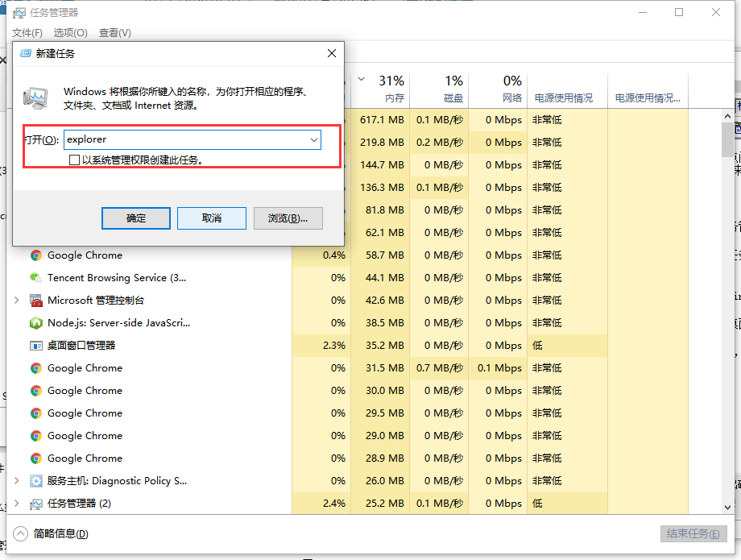The height and width of the screenshot is (560, 741).
Task: Select the 桌面窗口管理器 process icon
Action: coord(35,346)
